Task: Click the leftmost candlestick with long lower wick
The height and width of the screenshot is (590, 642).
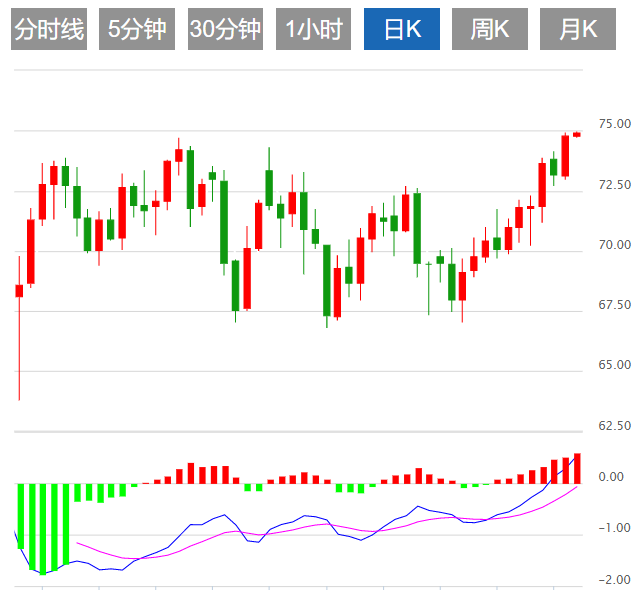Action: (x=19, y=291)
